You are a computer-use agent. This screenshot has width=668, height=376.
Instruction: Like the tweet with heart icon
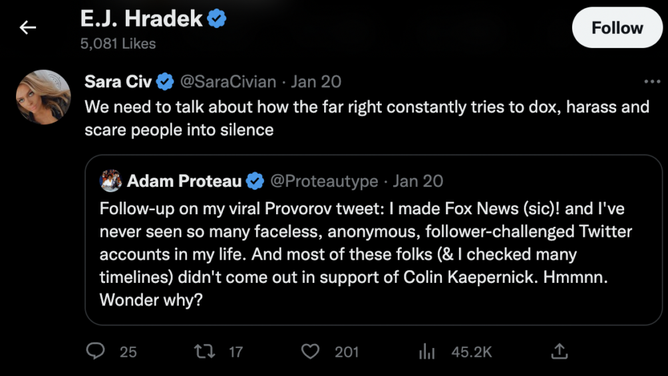tap(310, 351)
